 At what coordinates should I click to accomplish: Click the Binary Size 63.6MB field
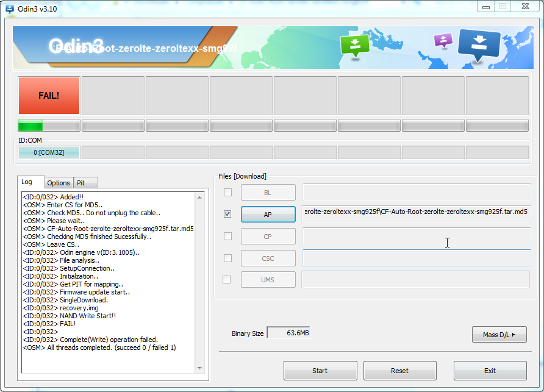click(x=288, y=333)
